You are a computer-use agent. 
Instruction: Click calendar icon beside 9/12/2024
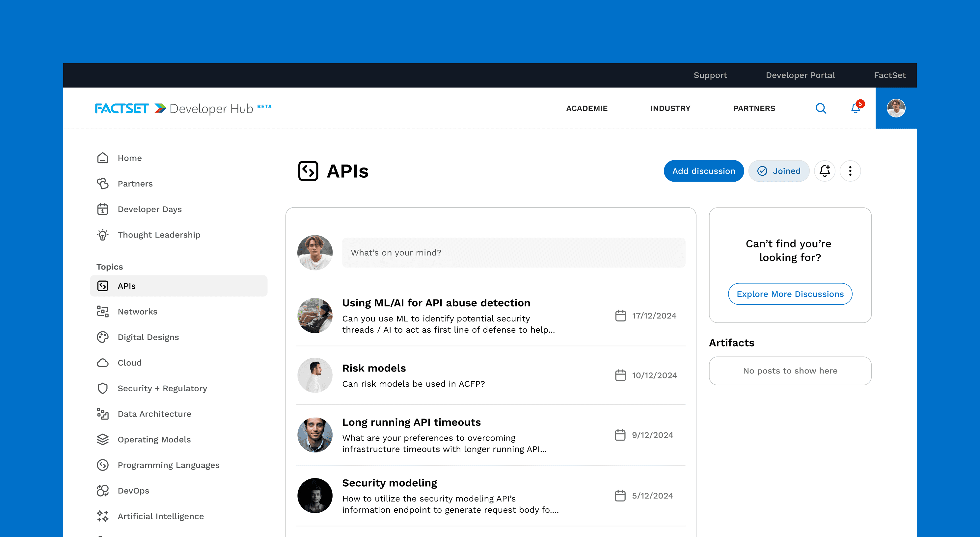[620, 435]
